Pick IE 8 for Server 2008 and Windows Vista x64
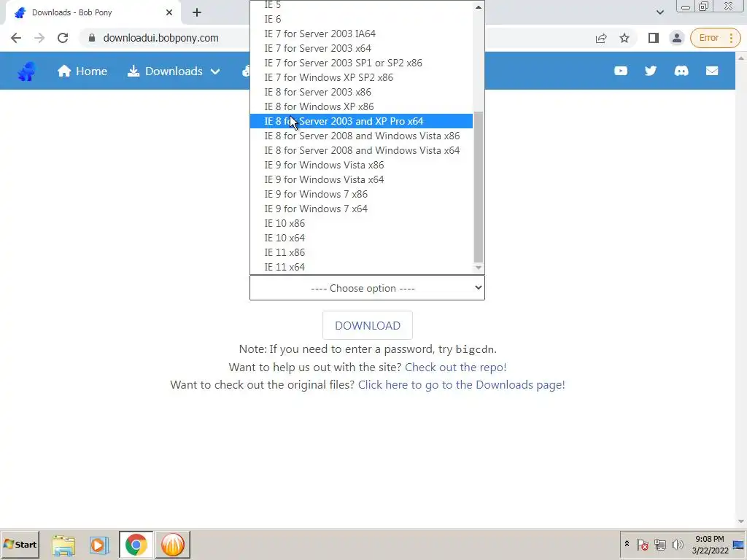Viewport: 747px width, 560px height. coord(361,150)
